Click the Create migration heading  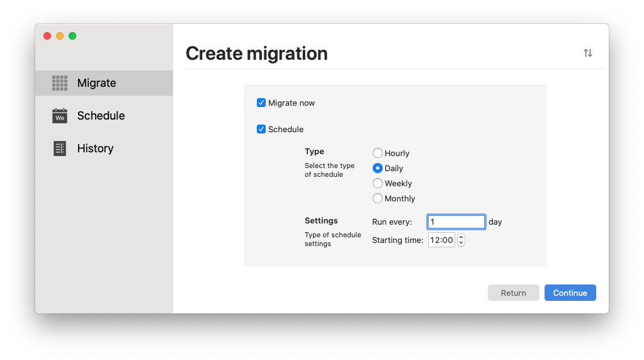click(x=257, y=53)
